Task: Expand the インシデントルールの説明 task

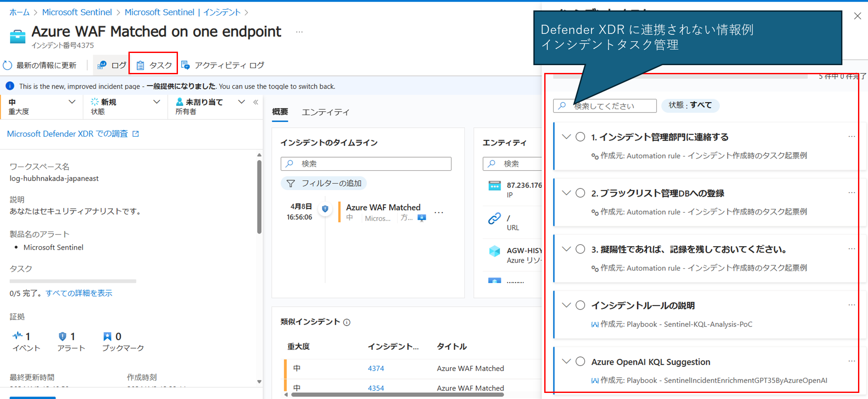Action: click(x=566, y=305)
